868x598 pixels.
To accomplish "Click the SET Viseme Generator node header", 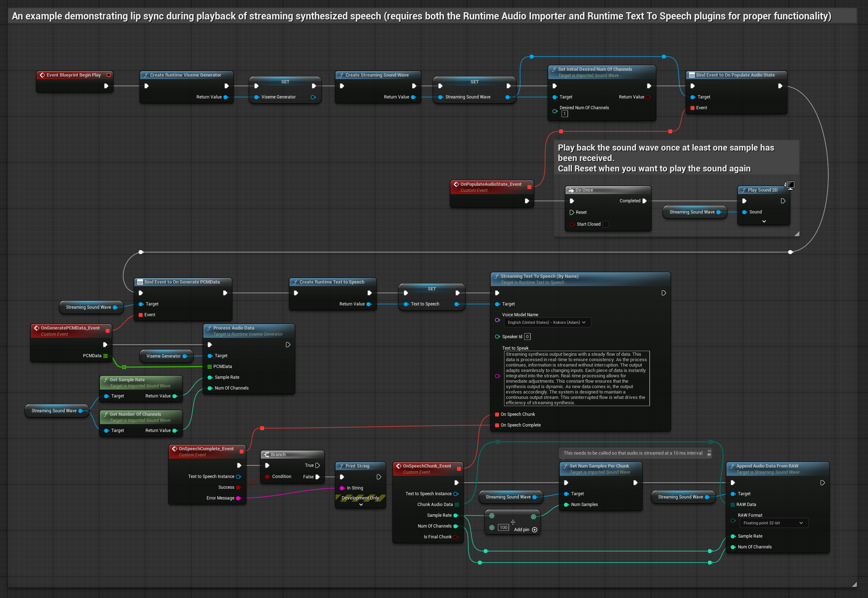I will [x=285, y=82].
